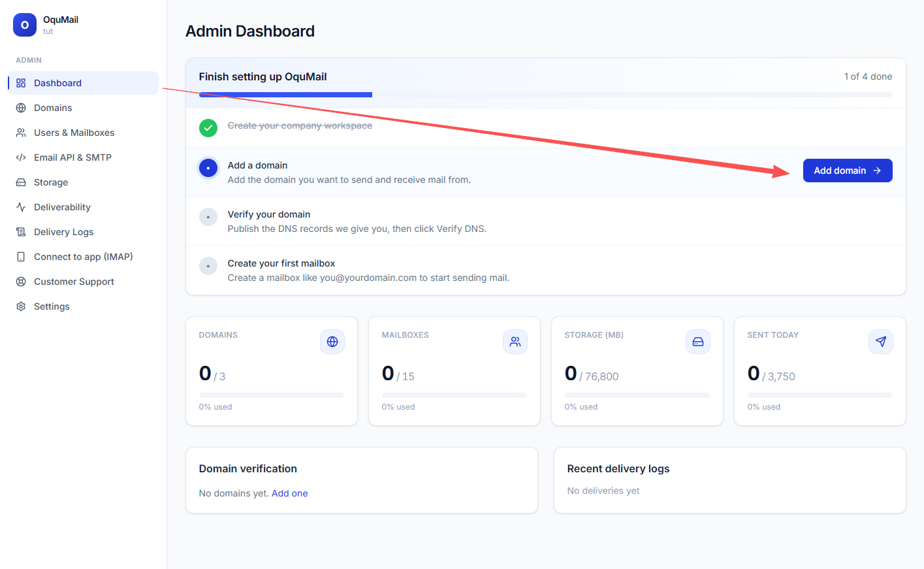The width and height of the screenshot is (924, 569).
Task: Click the users icon on Mailboxes card
Action: pyautogui.click(x=515, y=342)
